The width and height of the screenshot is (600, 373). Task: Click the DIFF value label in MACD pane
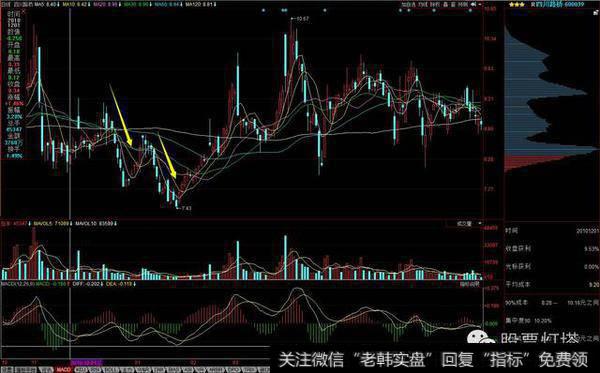point(88,284)
